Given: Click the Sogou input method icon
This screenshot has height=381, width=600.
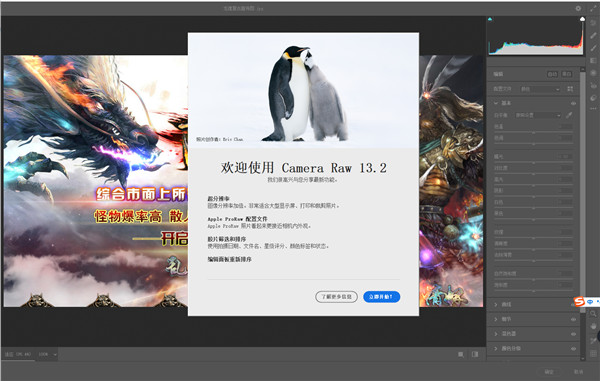Looking at the screenshot, I should pyautogui.click(x=579, y=301).
